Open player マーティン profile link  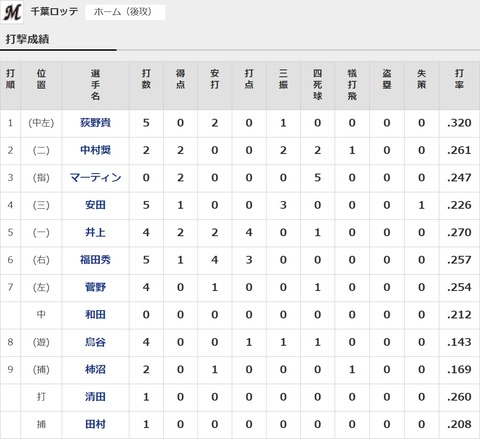point(95,177)
